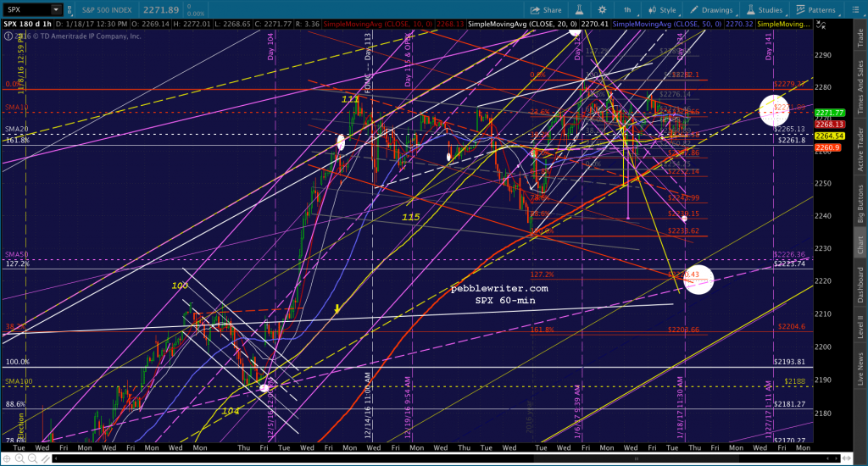This screenshot has height=466, width=868.
Task: Click the zoom in magnifier icon
Action: pyautogui.click(x=19, y=459)
